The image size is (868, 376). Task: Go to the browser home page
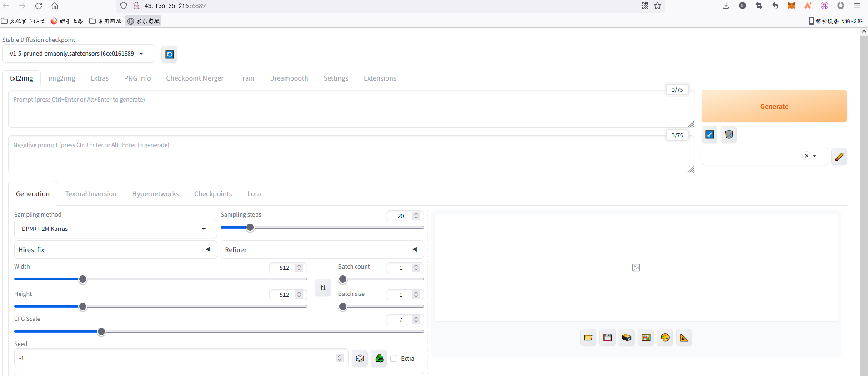pyautogui.click(x=55, y=6)
